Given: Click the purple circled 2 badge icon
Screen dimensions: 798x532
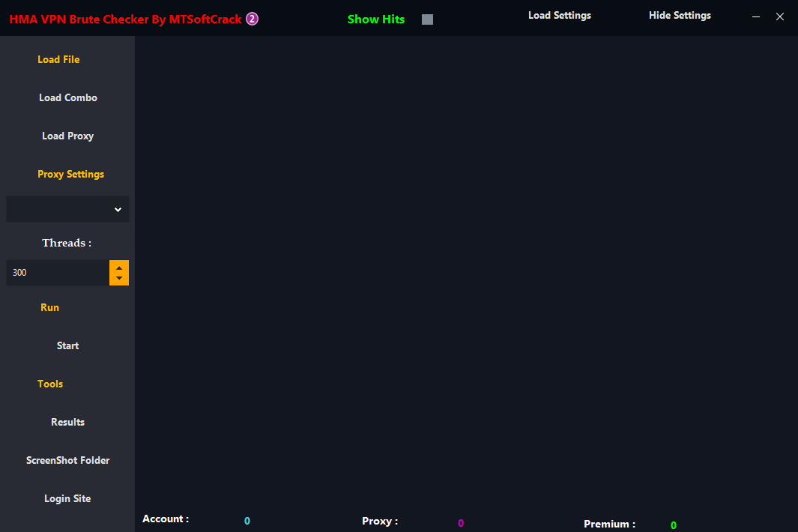Looking at the screenshot, I should coord(252,19).
